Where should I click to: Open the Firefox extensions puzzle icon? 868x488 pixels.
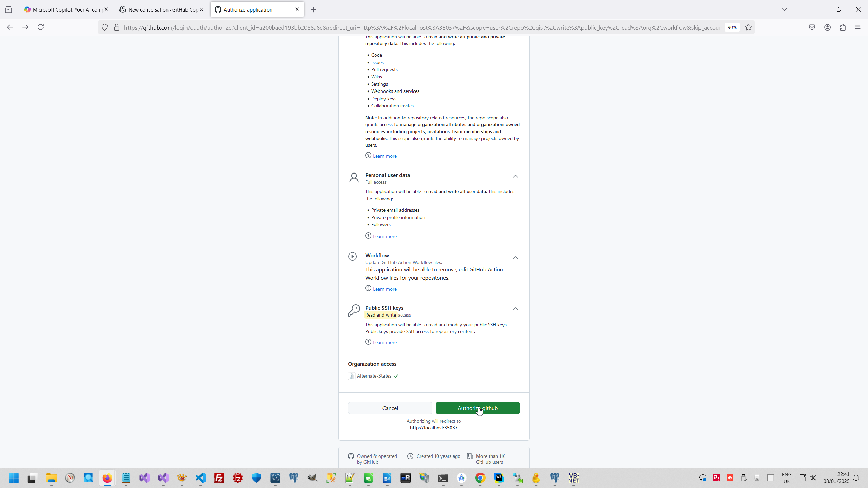(843, 27)
